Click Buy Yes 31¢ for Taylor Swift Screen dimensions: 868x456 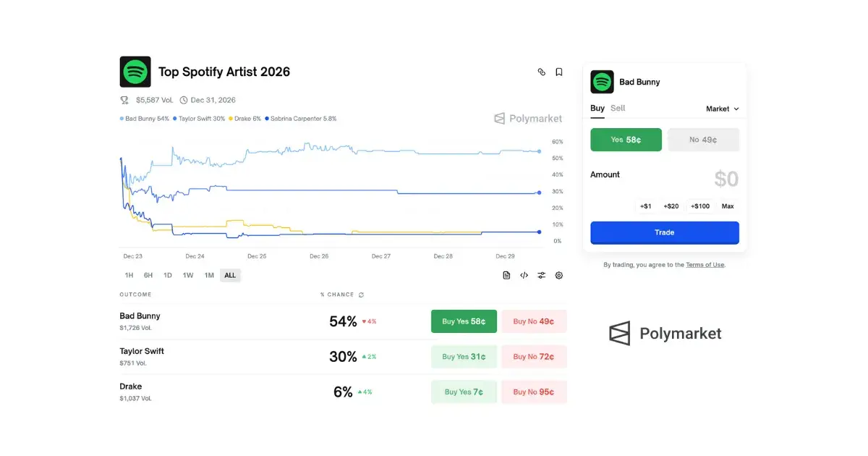464,356
